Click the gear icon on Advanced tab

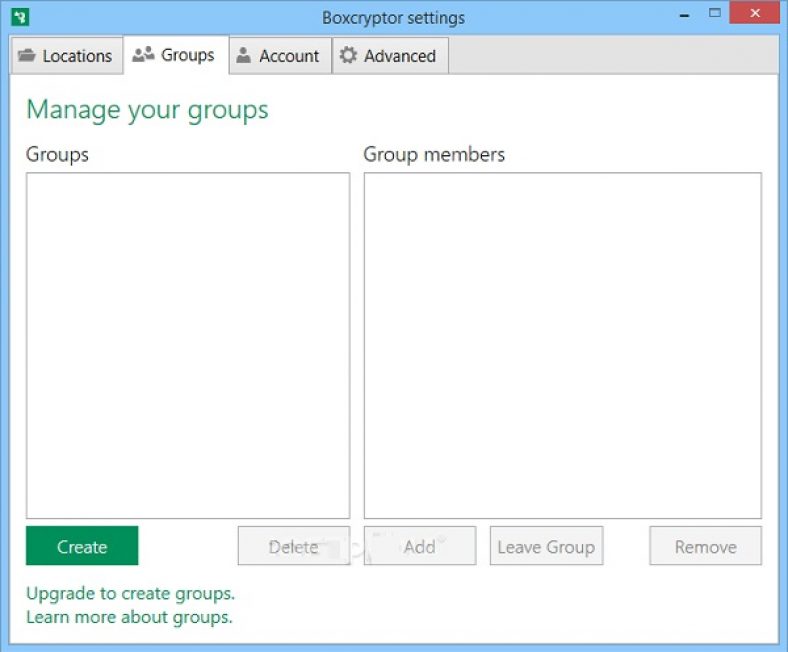point(348,56)
